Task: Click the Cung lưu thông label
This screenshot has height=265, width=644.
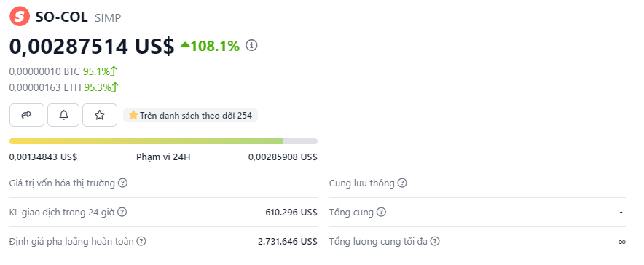Action: pyautogui.click(x=362, y=183)
